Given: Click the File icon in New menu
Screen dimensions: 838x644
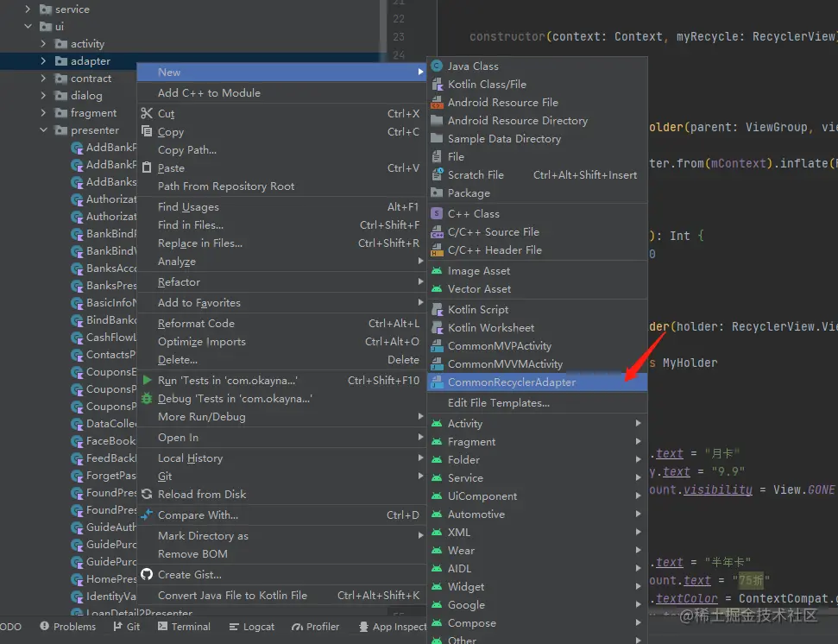Looking at the screenshot, I should coord(437,156).
